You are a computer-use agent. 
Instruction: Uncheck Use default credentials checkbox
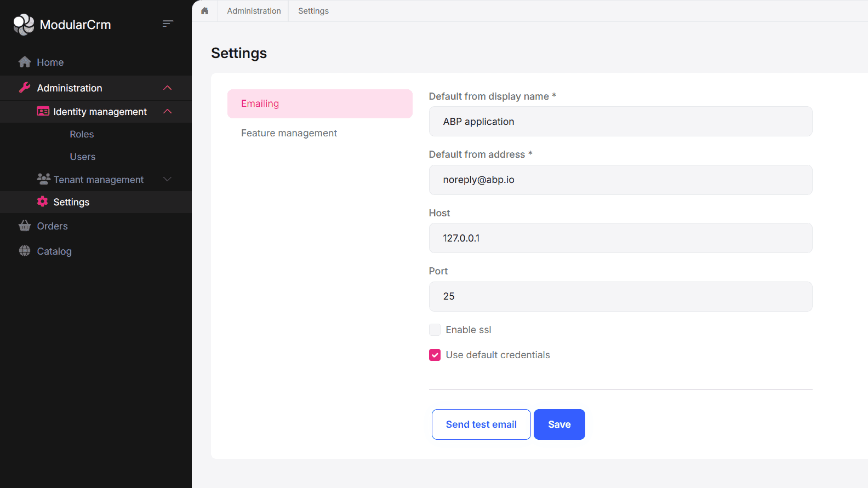click(435, 355)
